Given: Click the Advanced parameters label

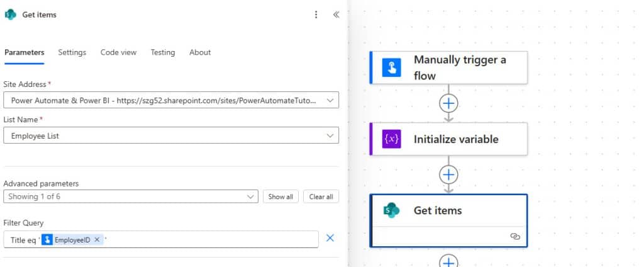Looking at the screenshot, I should [x=41, y=183].
